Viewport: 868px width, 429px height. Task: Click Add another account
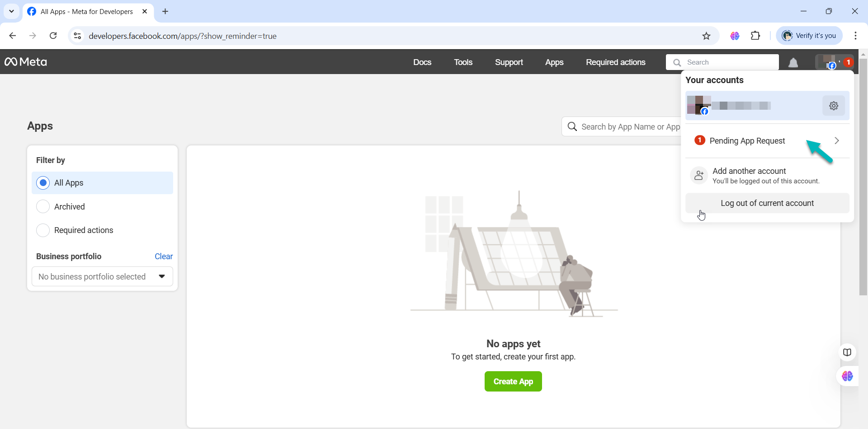coord(767,175)
